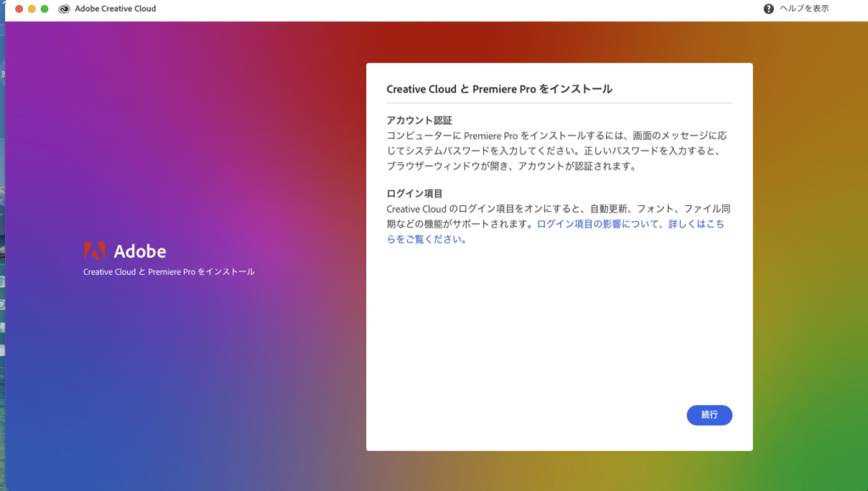Click the subtitle under the Adobe logo
Image resolution: width=868 pixels, height=491 pixels.
(169, 272)
